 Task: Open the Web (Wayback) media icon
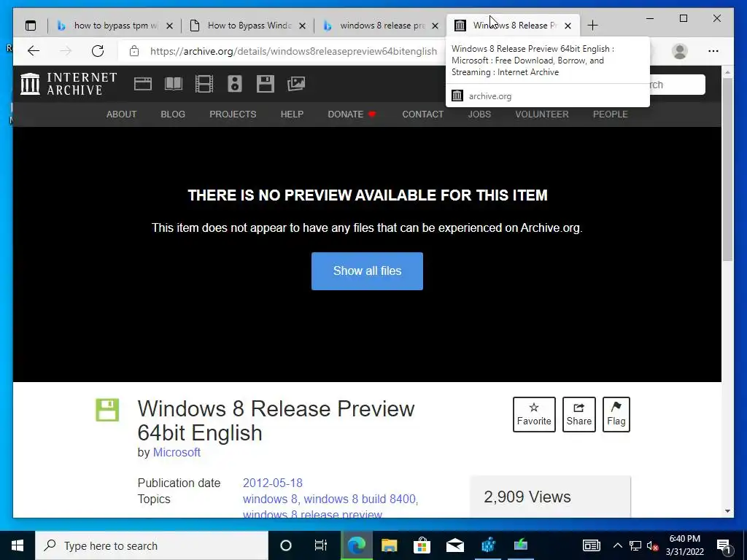[x=143, y=84]
